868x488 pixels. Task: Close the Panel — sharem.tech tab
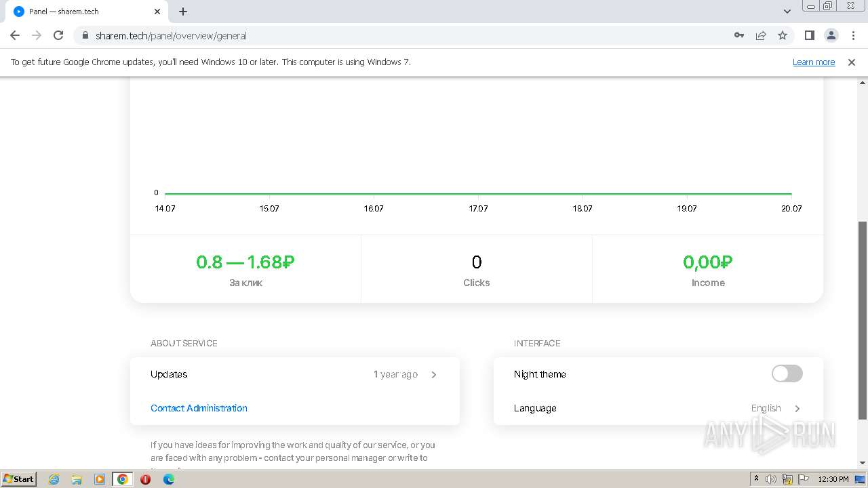(157, 12)
